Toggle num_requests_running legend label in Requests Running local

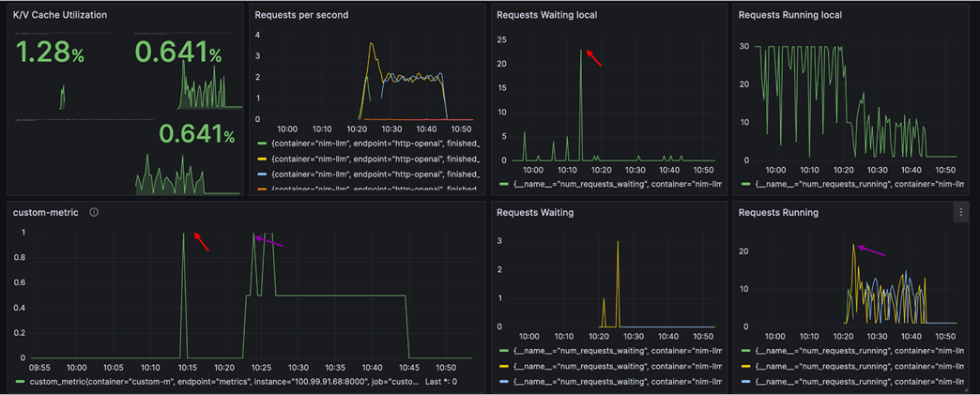856,185
